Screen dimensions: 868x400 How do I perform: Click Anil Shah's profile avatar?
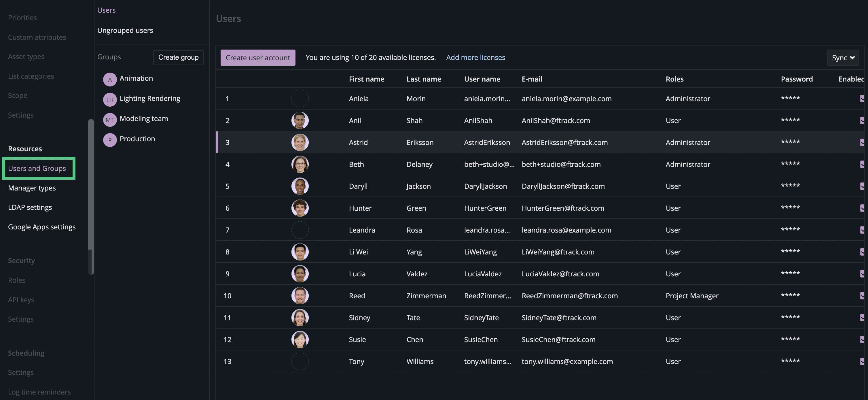point(300,120)
